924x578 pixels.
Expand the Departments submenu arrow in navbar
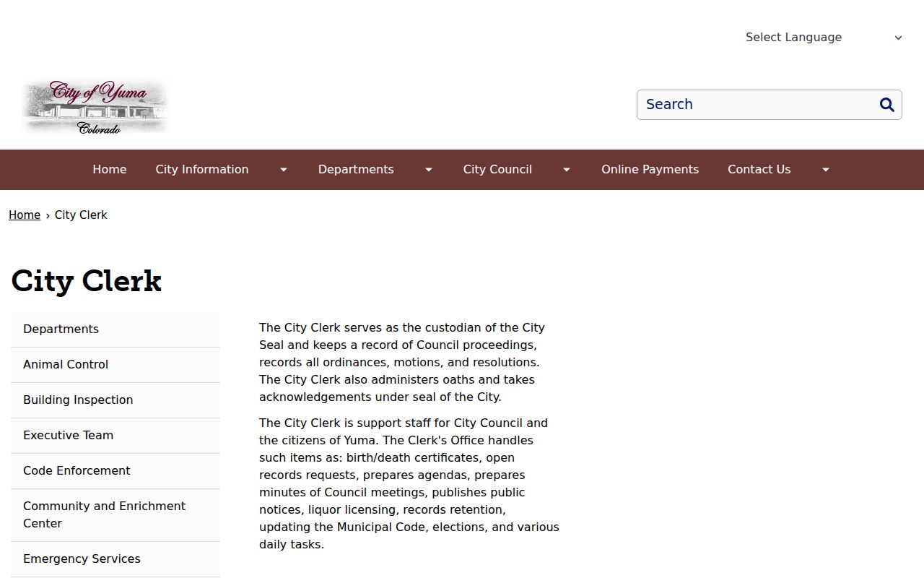(429, 170)
